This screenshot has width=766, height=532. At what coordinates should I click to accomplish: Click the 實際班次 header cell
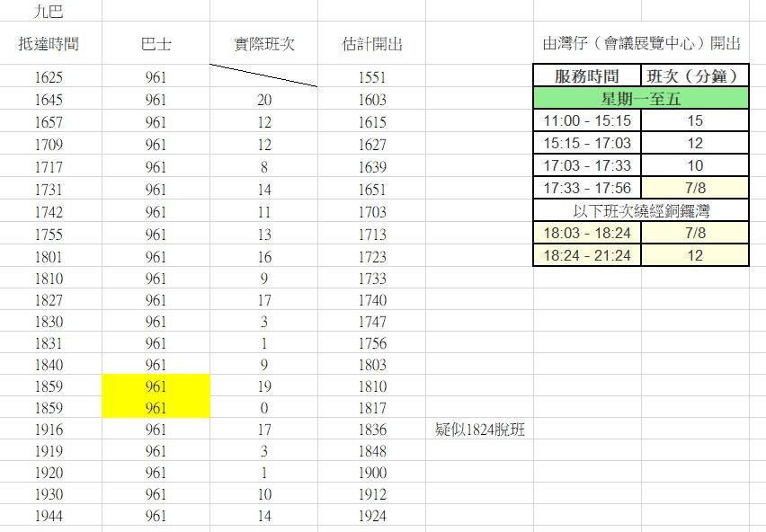point(263,44)
